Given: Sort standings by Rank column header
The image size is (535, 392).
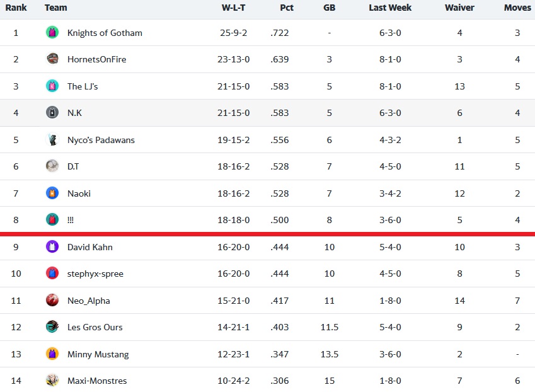Looking at the screenshot, I should coord(16,8).
